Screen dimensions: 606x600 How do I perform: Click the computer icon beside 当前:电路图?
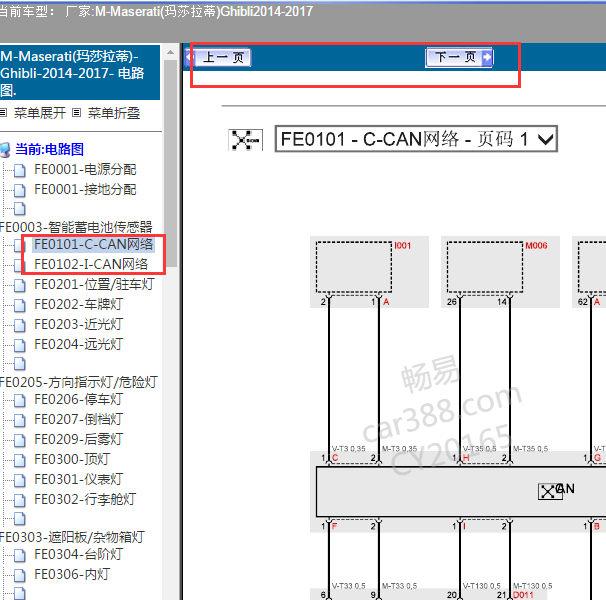click(5, 150)
